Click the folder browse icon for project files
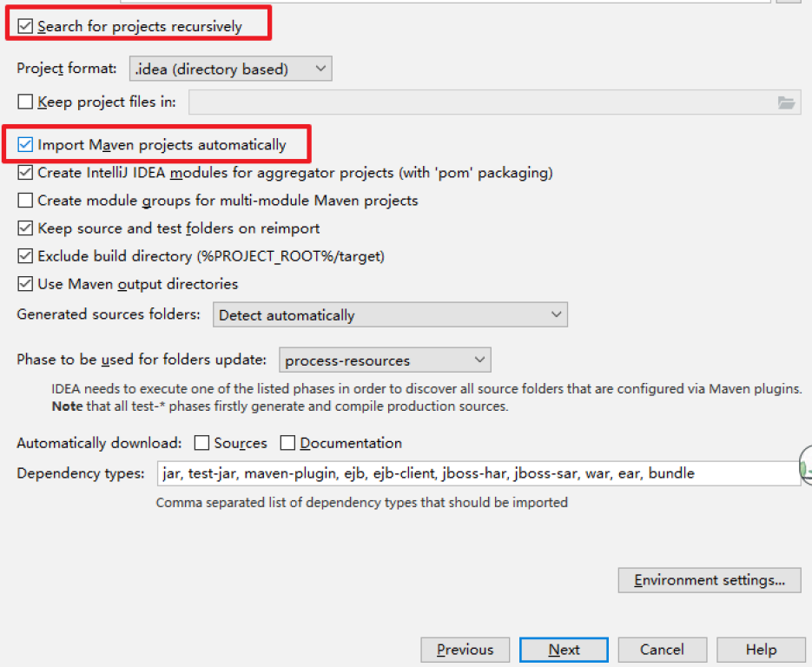The image size is (812, 667). coord(786,102)
